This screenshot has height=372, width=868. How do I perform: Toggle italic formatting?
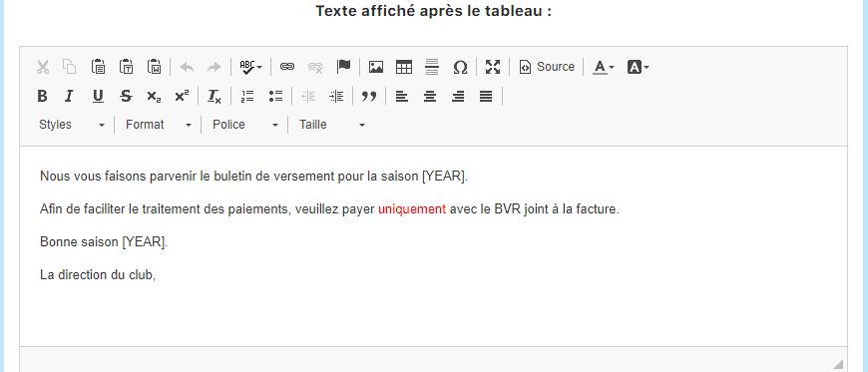tap(69, 97)
